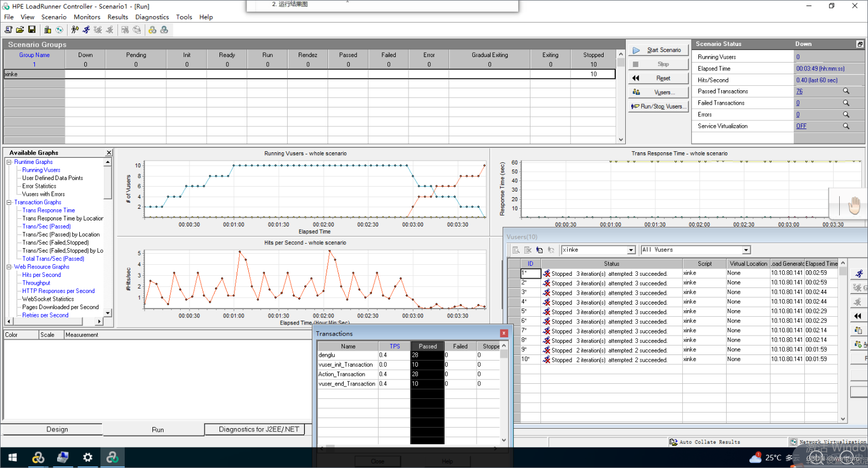Click the Passed Transactions count link 76

pyautogui.click(x=799, y=91)
